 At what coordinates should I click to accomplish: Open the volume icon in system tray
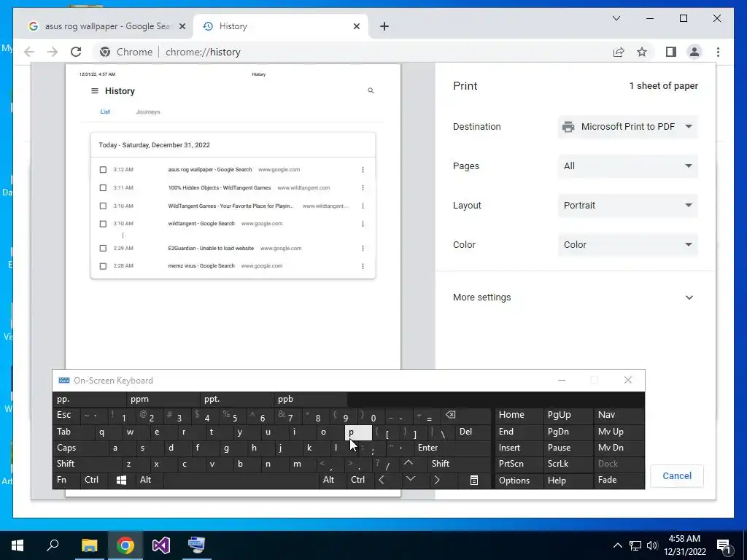(652, 545)
